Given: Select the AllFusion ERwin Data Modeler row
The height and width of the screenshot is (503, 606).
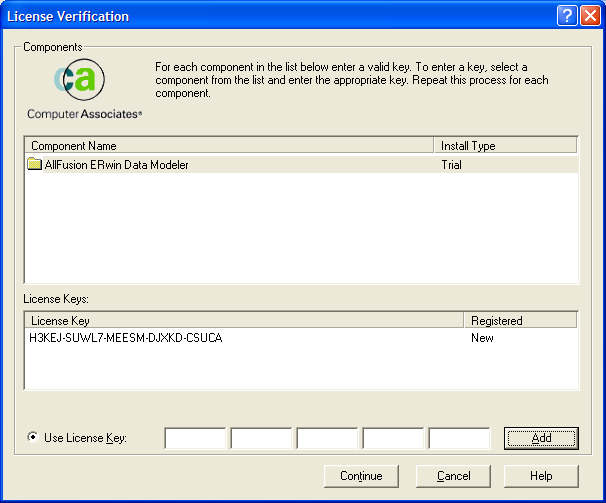Looking at the screenshot, I should (301, 165).
